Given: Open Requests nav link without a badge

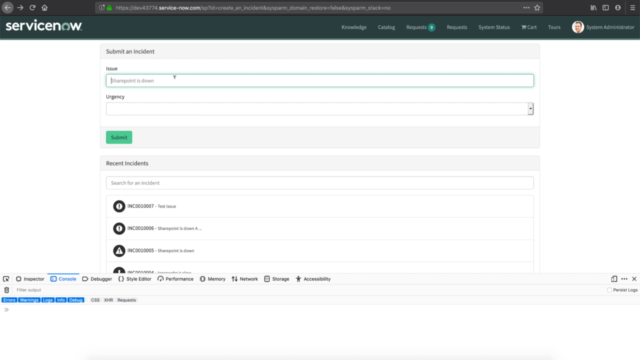Looking at the screenshot, I should 457,27.
